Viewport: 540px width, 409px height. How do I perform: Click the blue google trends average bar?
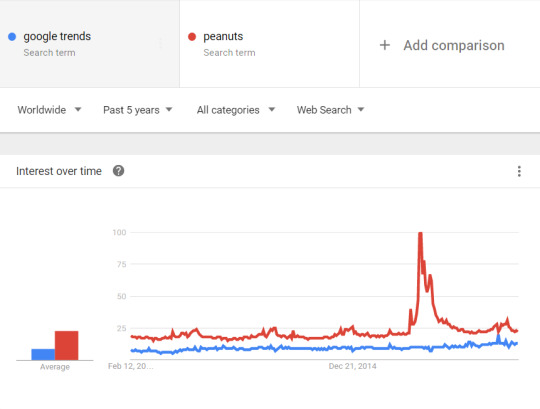tap(43, 354)
